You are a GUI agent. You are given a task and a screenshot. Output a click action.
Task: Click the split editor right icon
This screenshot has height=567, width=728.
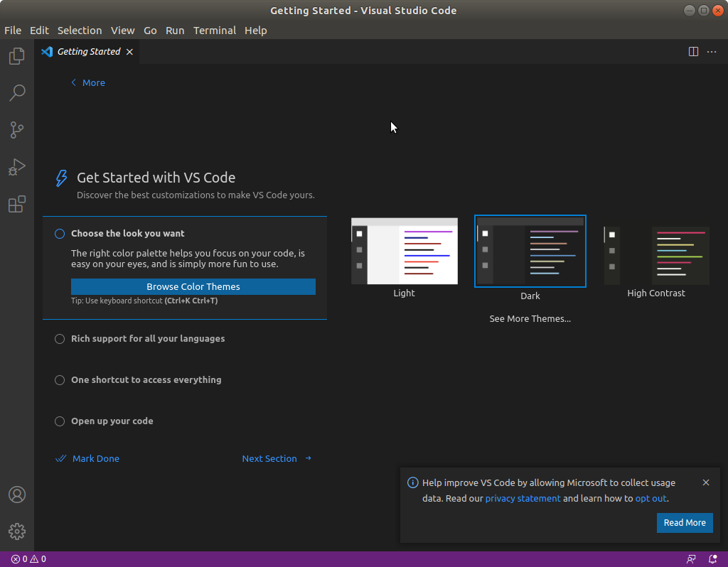[x=693, y=51]
